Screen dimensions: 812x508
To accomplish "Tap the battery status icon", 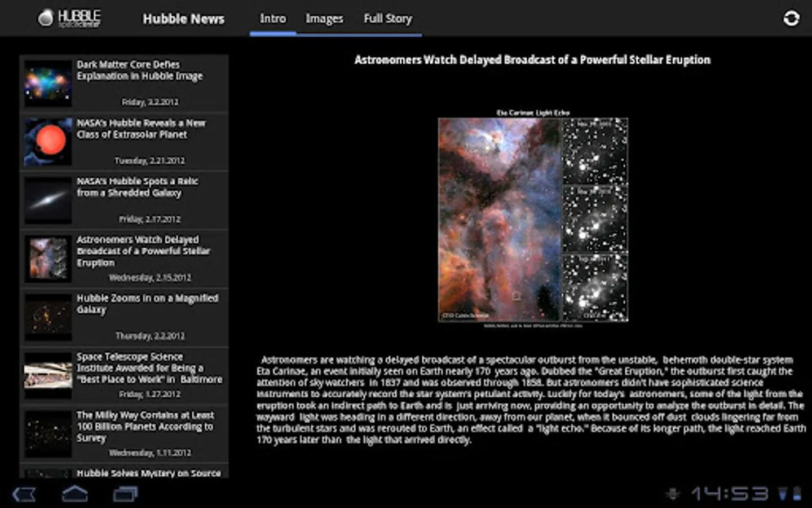I will pos(797,494).
